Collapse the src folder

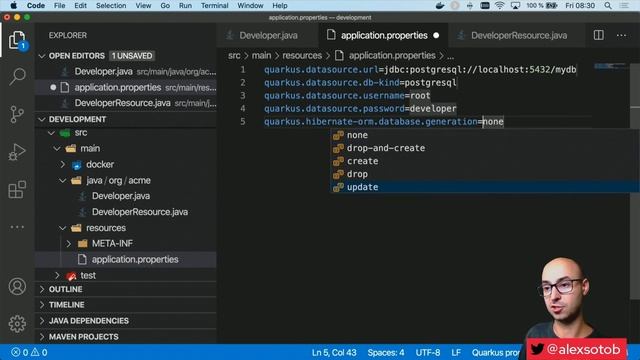[x=51, y=133]
